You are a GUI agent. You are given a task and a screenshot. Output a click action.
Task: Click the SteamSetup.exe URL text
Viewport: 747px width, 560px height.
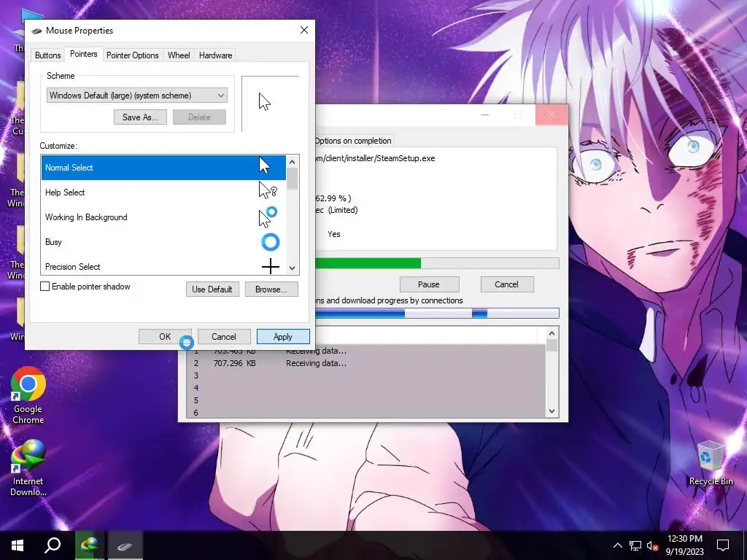point(375,158)
